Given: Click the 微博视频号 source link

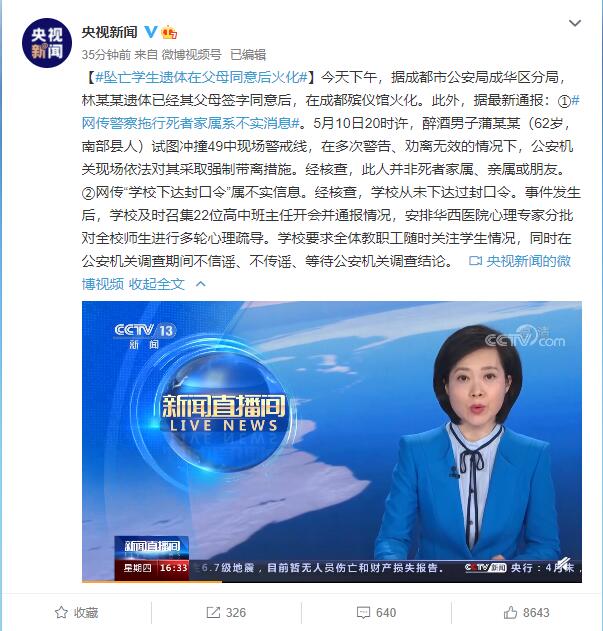Looking at the screenshot, I should click(x=192, y=54).
